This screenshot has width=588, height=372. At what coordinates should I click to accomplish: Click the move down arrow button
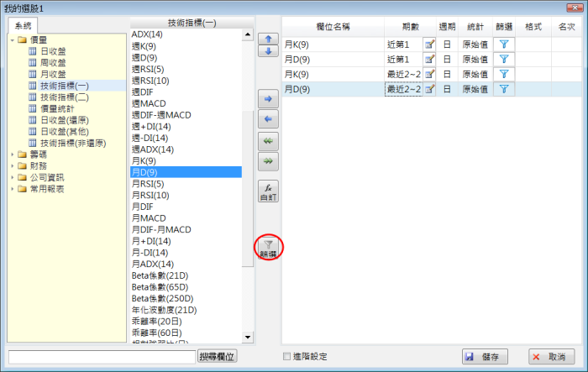(268, 51)
